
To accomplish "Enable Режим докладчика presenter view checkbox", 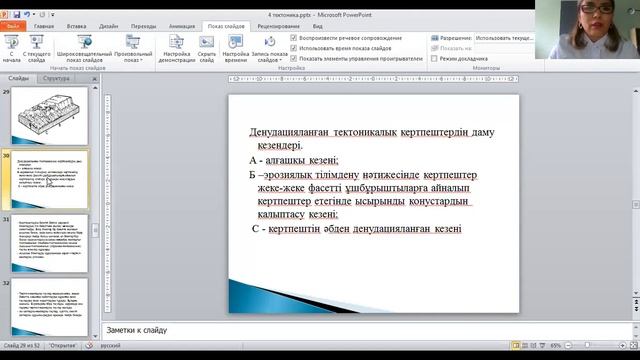I will tap(434, 58).
